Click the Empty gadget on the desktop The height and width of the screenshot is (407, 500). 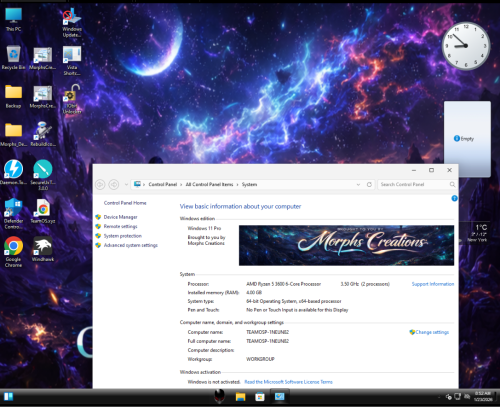point(467,139)
